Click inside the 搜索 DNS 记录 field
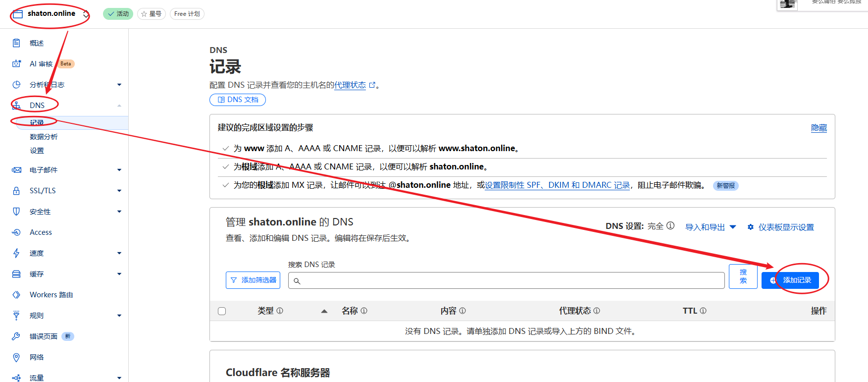868x382 pixels. [x=507, y=280]
